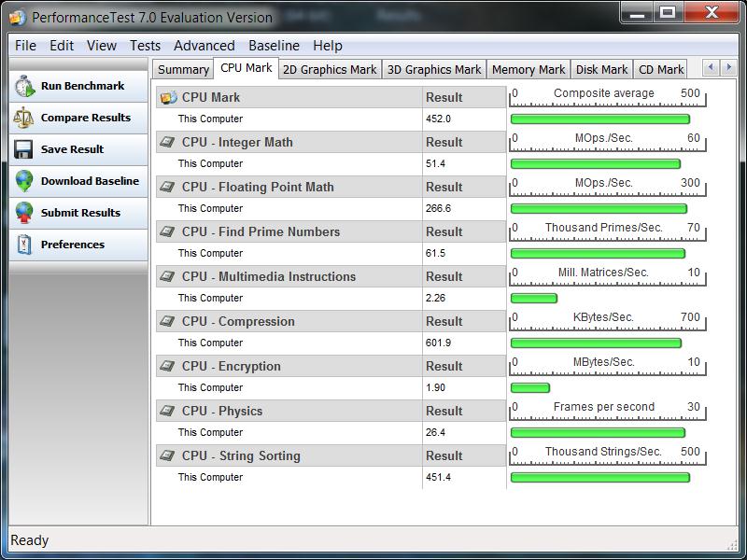Click the window resize grip in status bar
This screenshot has width=747, height=560.
731,544
